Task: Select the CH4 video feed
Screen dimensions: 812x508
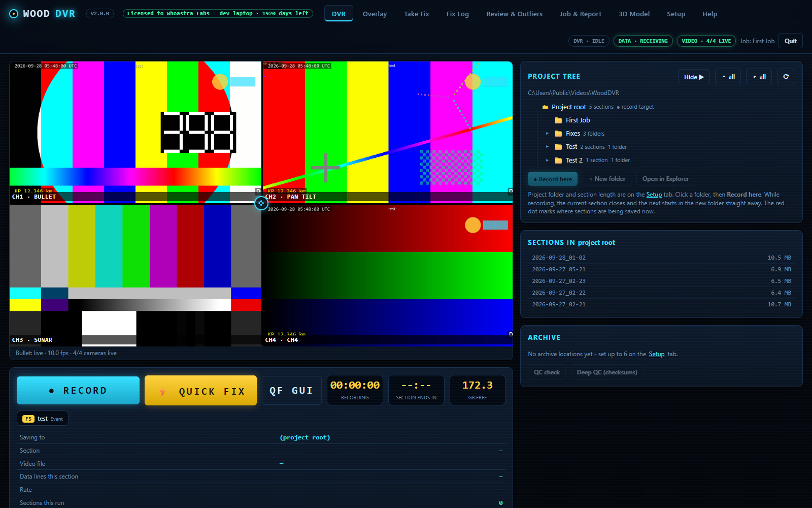Action: (x=388, y=275)
